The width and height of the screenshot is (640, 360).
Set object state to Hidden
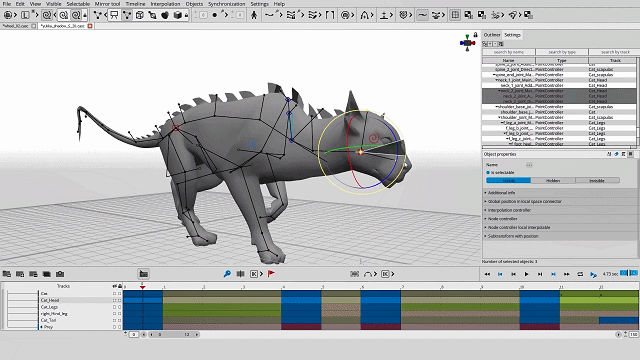coord(553,180)
